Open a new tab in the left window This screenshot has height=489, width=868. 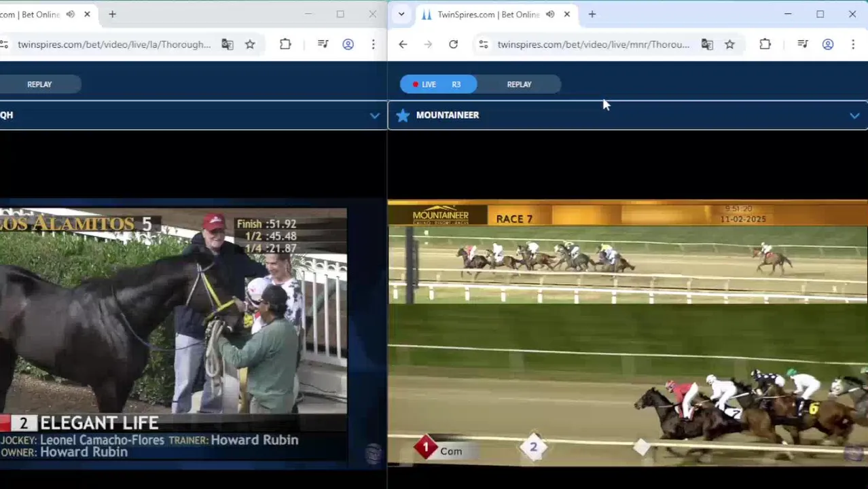click(x=113, y=14)
